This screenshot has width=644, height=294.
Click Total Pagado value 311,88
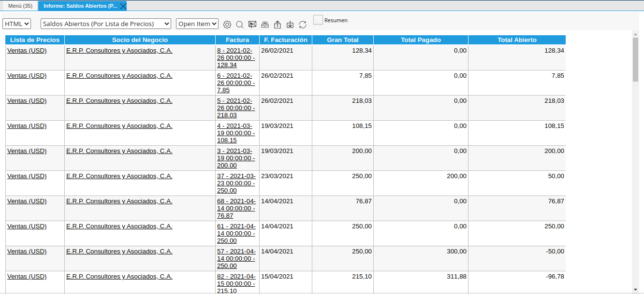tap(457, 277)
